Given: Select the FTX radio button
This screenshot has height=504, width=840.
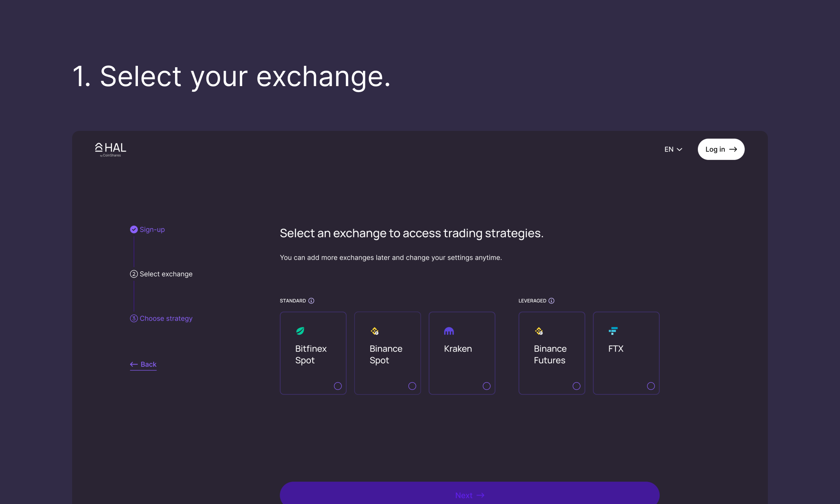Looking at the screenshot, I should point(651,386).
